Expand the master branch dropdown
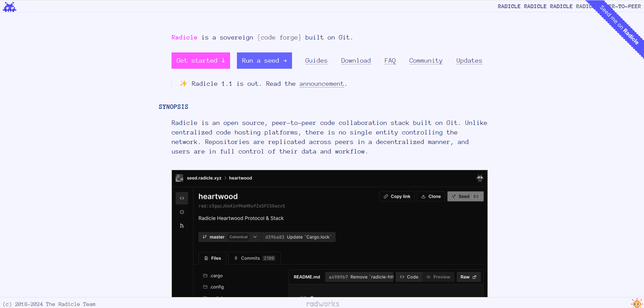The width and height of the screenshot is (644, 308). (230, 237)
